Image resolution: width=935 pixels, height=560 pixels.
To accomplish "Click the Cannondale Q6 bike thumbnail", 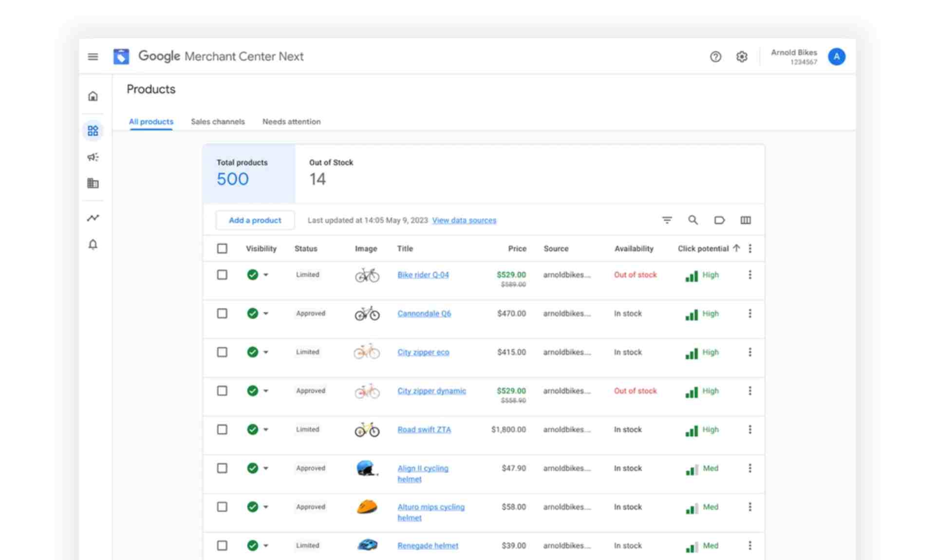I will (x=367, y=313).
